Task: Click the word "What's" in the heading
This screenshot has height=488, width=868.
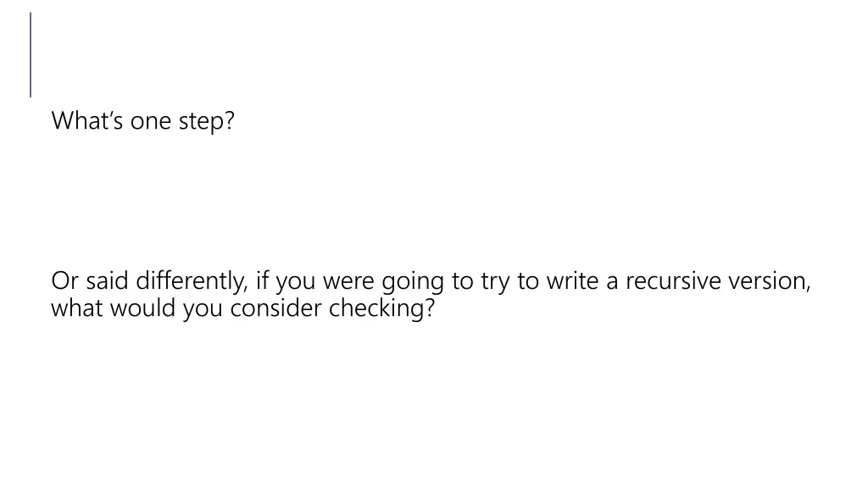Action: (x=87, y=120)
